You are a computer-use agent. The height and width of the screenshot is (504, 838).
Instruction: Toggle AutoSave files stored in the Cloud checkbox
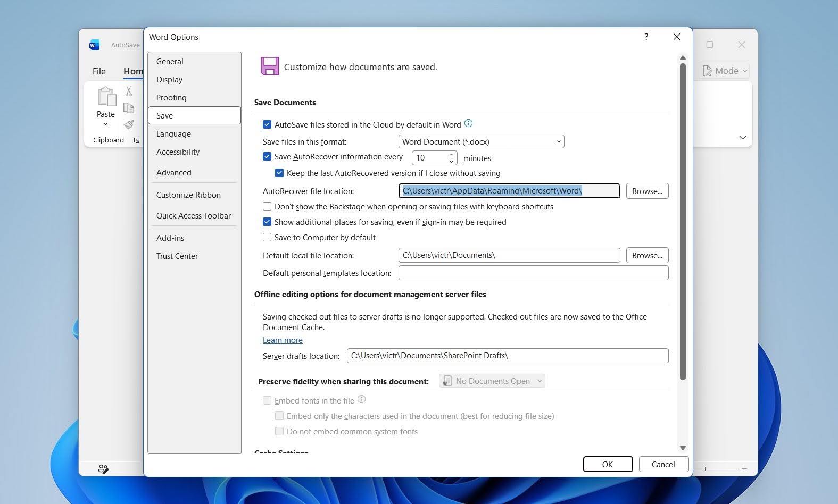[x=267, y=124]
